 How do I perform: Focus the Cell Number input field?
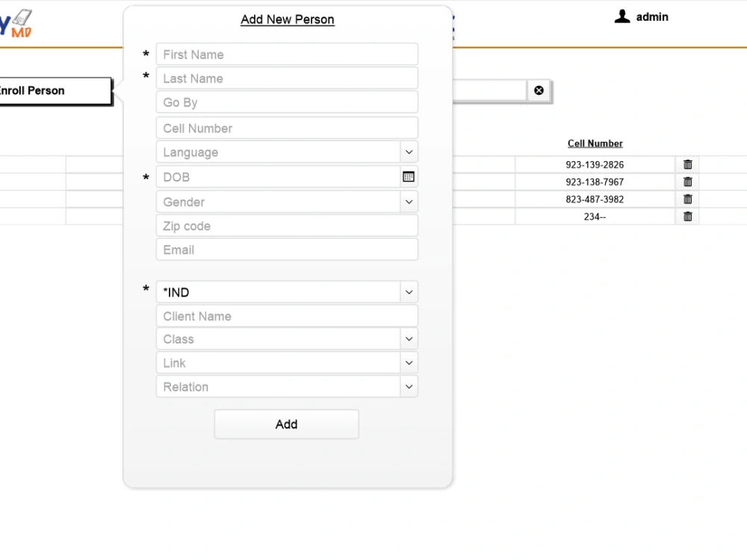287,128
